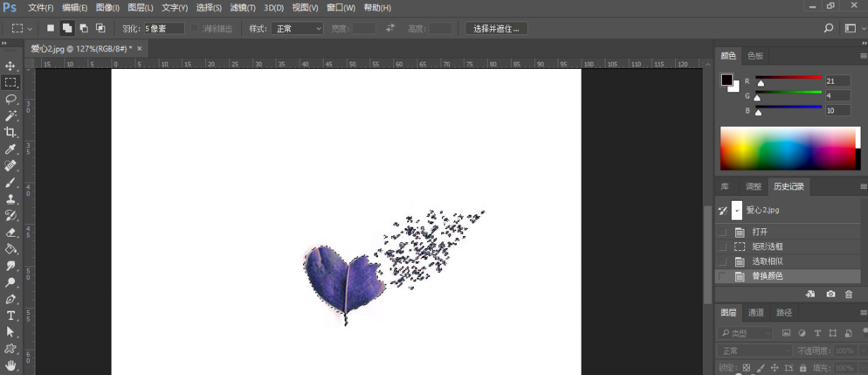Select the Magic Wand tool
Image resolution: width=868 pixels, height=375 pixels.
[x=10, y=115]
